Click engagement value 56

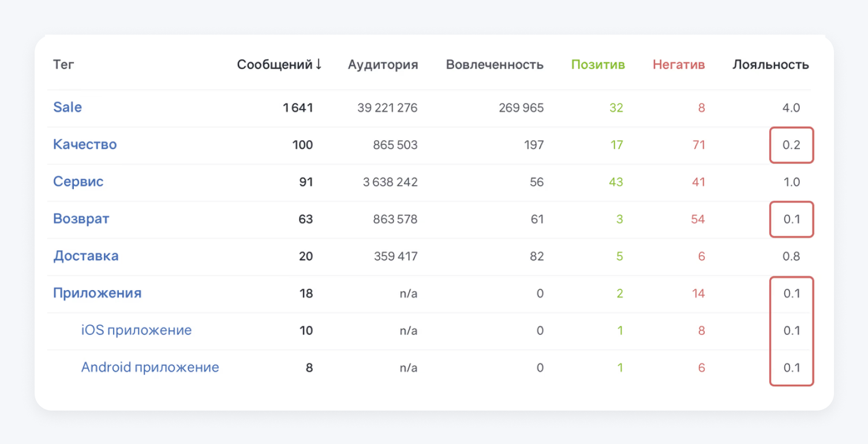click(536, 182)
